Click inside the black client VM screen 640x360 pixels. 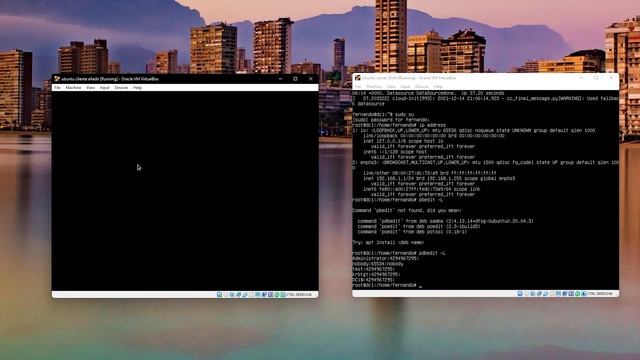click(x=185, y=191)
